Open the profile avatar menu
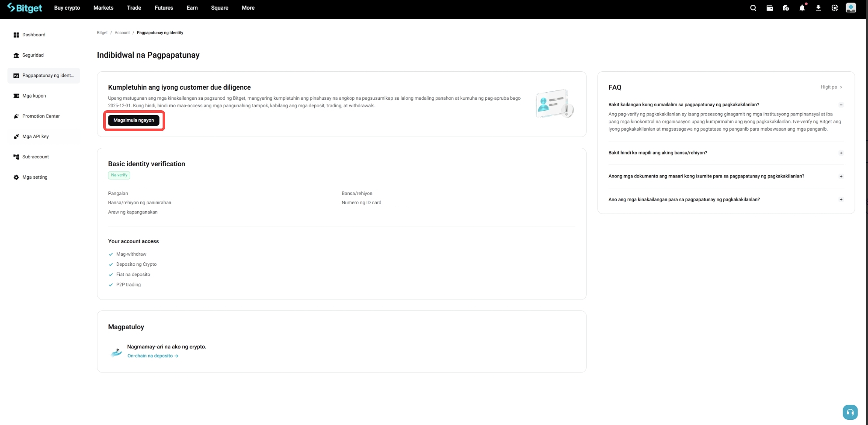 851,7
